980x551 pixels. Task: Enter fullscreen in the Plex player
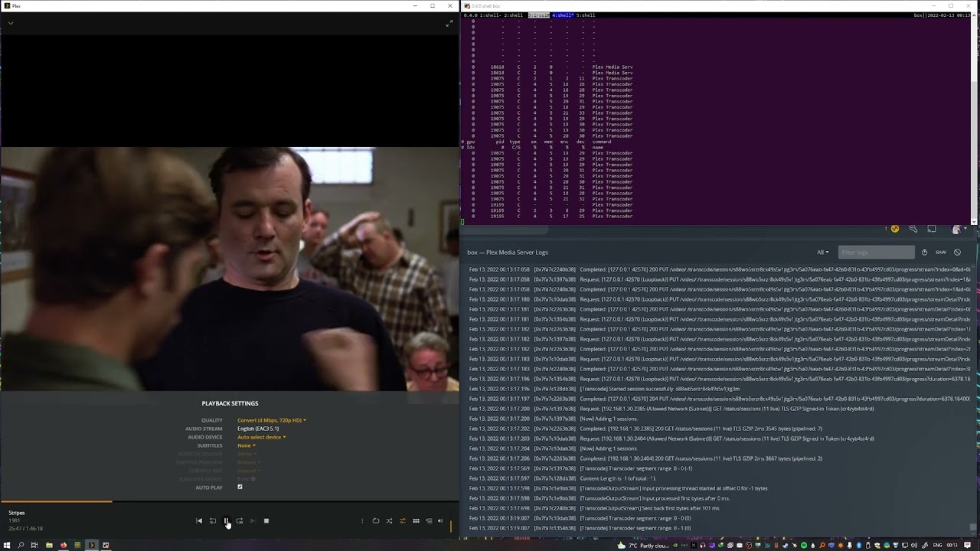click(449, 24)
